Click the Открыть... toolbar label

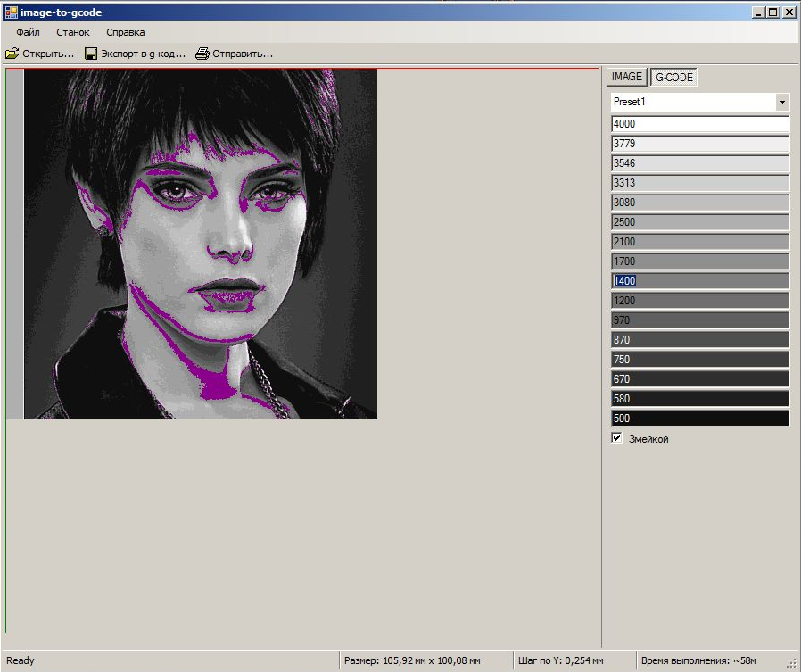click(48, 54)
